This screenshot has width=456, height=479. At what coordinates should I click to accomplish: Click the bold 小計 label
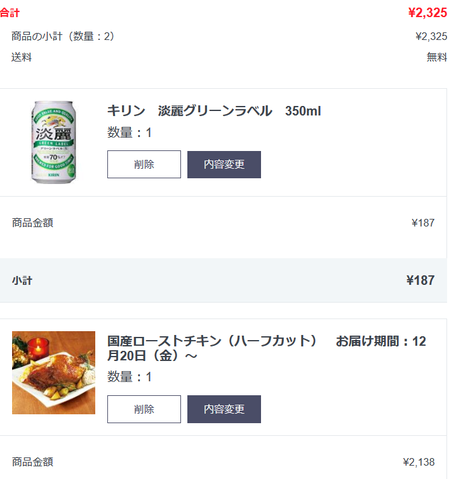tap(22, 280)
